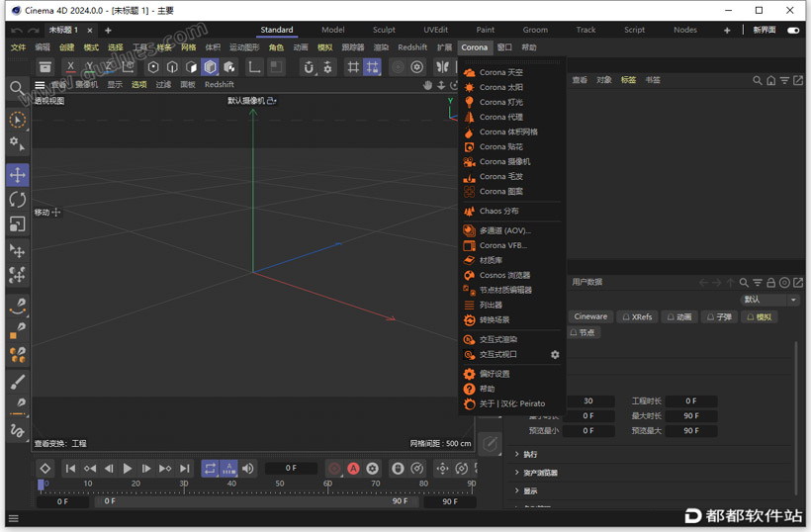811x532 pixels.
Task: Choose Corona 摄像机 menu entry
Action: coord(504,162)
